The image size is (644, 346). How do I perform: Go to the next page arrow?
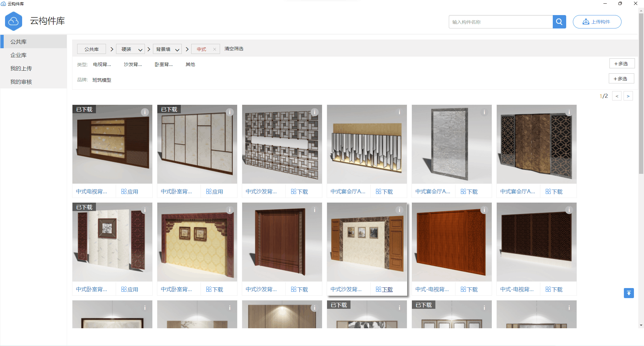628,96
